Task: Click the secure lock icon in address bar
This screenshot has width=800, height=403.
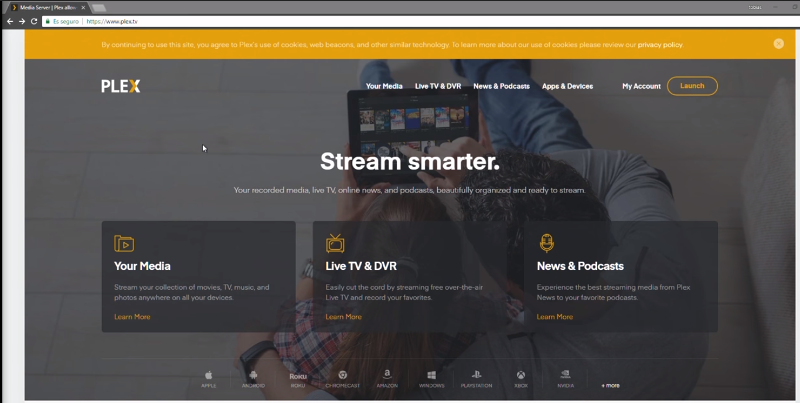Action: pyautogui.click(x=48, y=21)
